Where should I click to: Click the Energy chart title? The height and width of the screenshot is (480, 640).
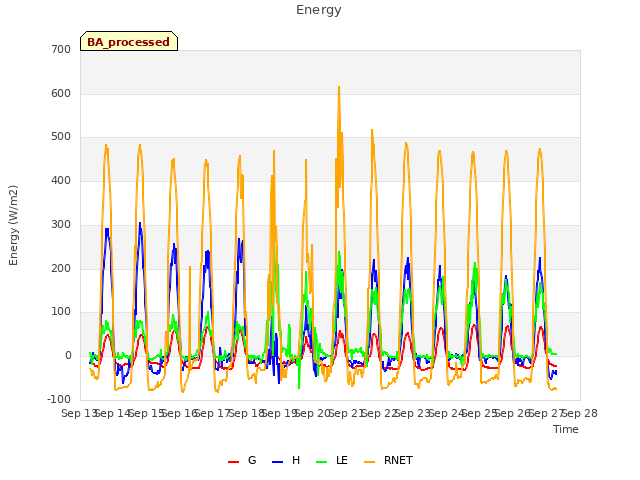coord(319,10)
